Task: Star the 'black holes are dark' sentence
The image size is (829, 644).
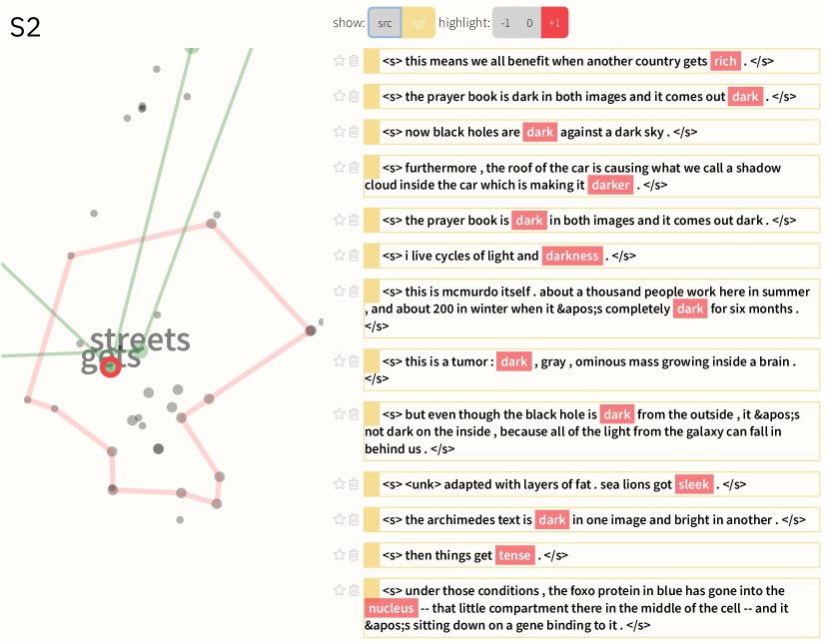Action: [x=340, y=131]
